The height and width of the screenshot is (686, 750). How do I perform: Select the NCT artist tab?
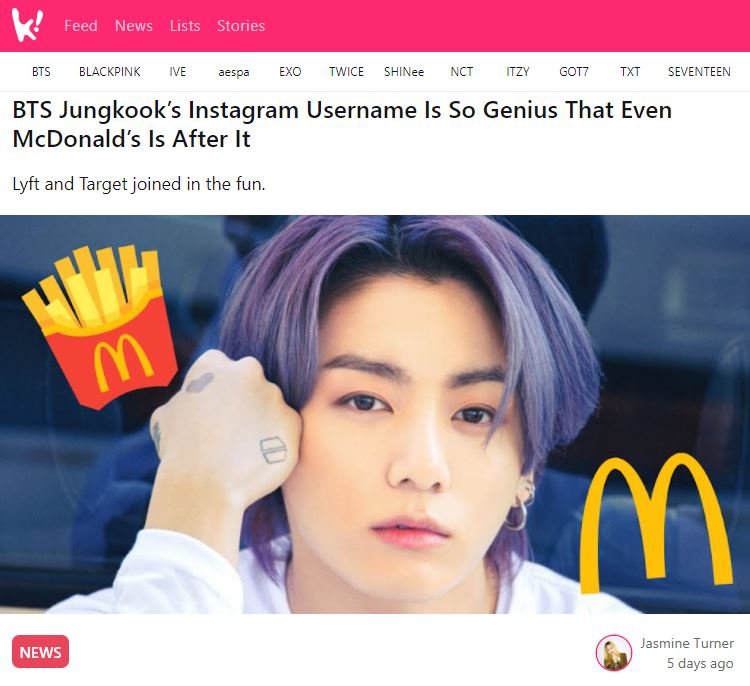[x=462, y=72]
